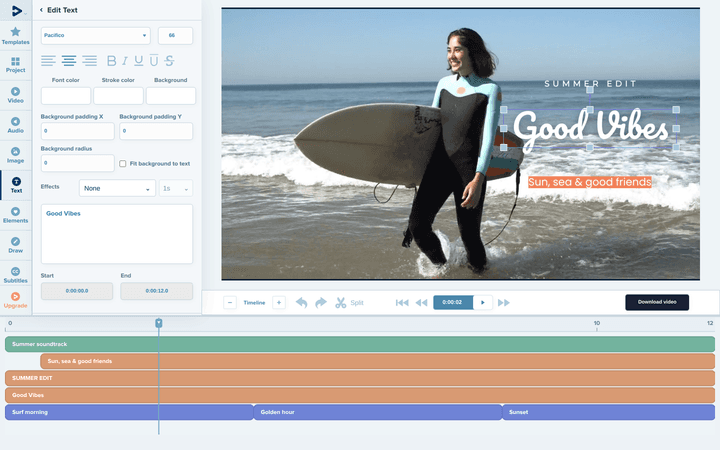Select the Sunset video clip
720x450 pixels.
[x=608, y=412]
